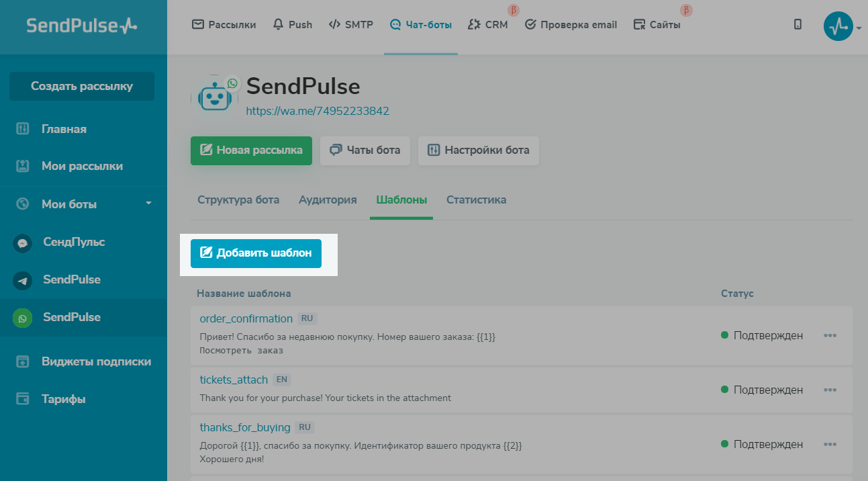Open the CRM menu item
The height and width of the screenshot is (481, 868).
488,25
